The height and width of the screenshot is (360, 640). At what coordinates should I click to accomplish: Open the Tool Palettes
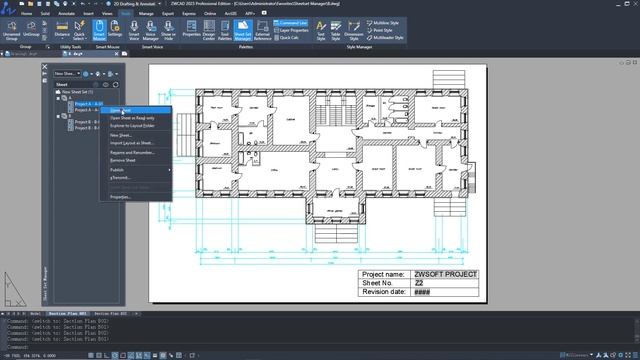click(x=225, y=30)
